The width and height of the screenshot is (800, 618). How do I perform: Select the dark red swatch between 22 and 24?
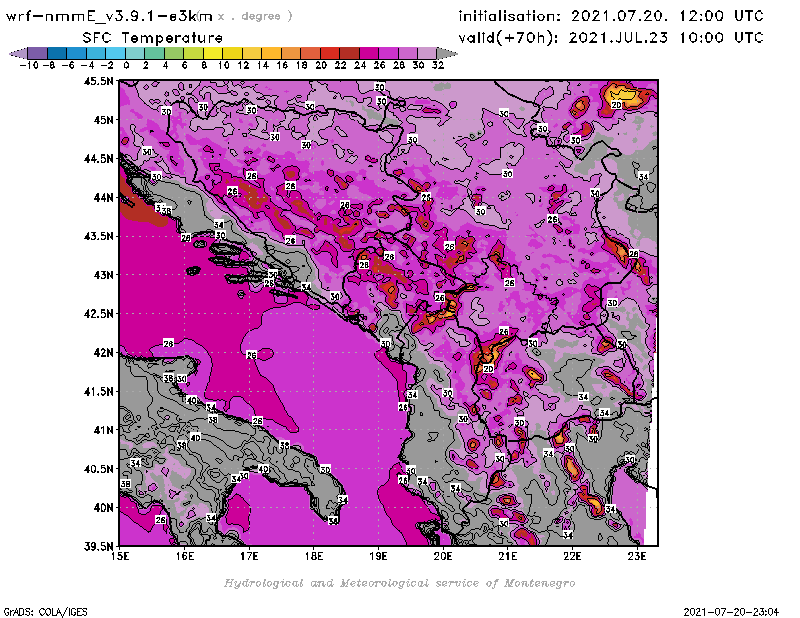[x=349, y=53]
